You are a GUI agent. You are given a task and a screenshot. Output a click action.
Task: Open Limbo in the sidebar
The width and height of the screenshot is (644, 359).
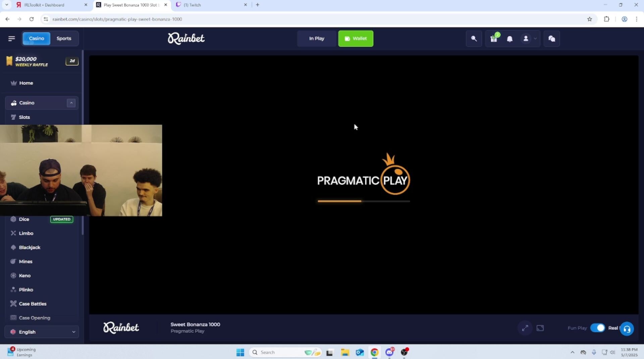(x=26, y=234)
